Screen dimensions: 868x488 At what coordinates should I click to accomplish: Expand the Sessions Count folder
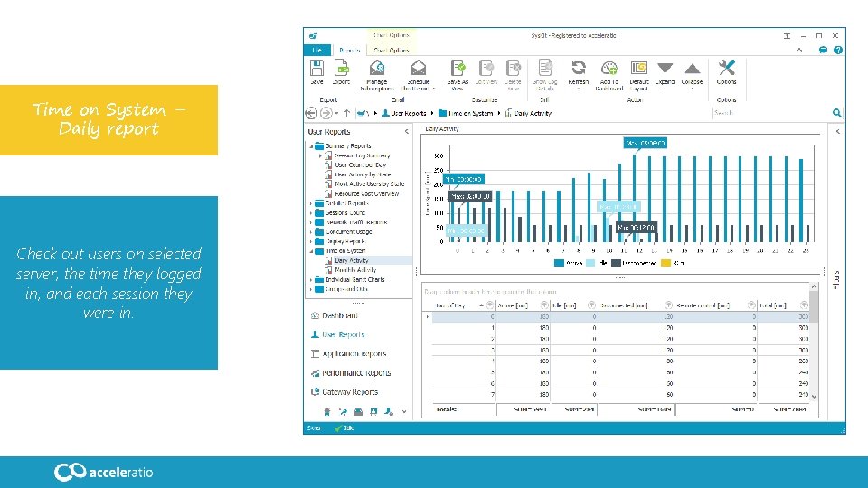pyautogui.click(x=310, y=212)
